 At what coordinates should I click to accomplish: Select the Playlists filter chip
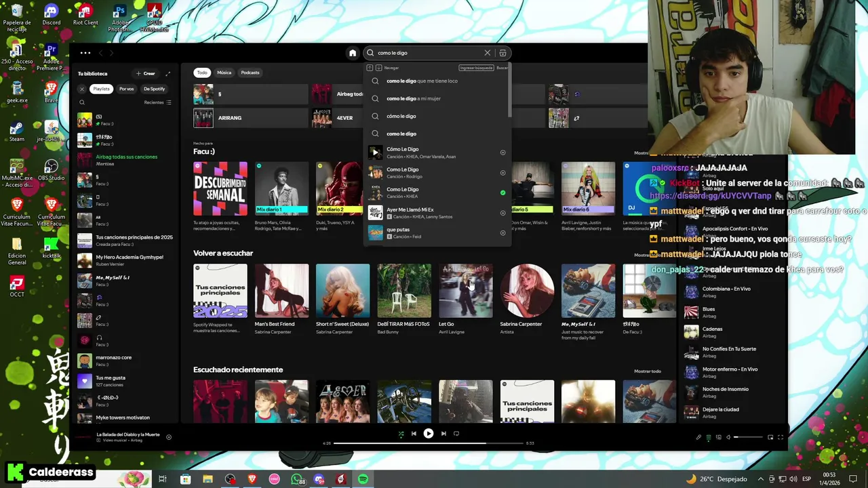point(101,89)
